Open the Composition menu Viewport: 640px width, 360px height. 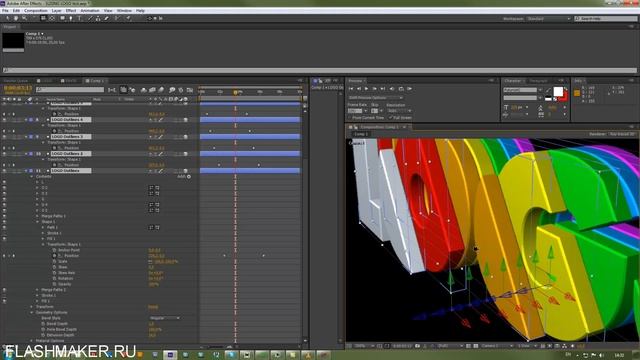click(x=36, y=11)
